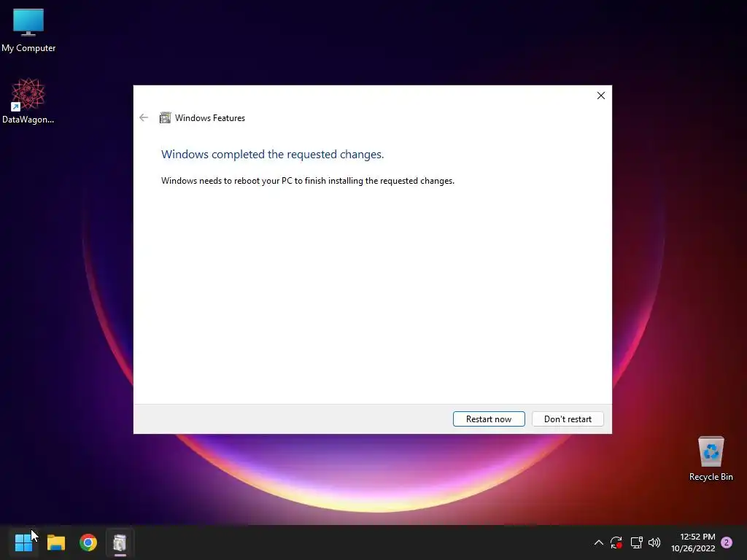Open the Windows Start menu

(23, 542)
